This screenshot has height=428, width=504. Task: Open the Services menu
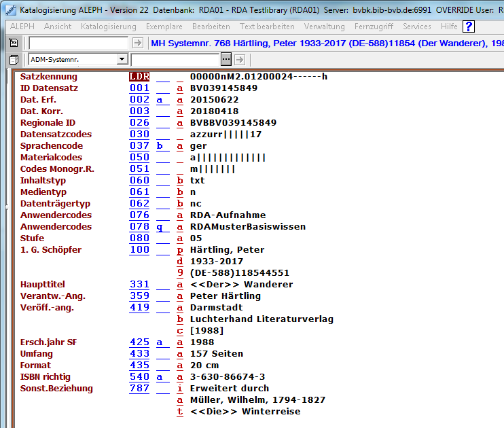coord(416,26)
